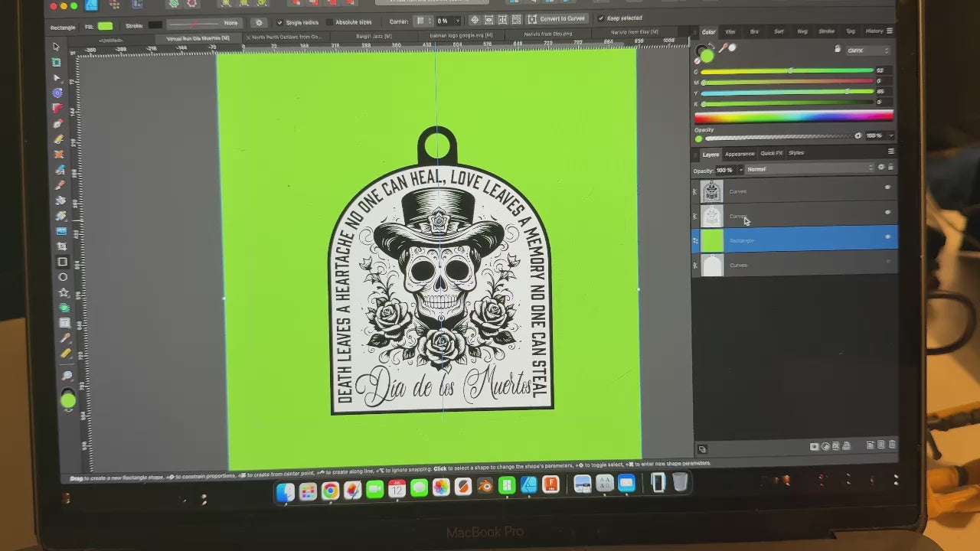Image resolution: width=980 pixels, height=551 pixels.
Task: Toggle the Single radius checkbox
Action: pyautogui.click(x=279, y=22)
